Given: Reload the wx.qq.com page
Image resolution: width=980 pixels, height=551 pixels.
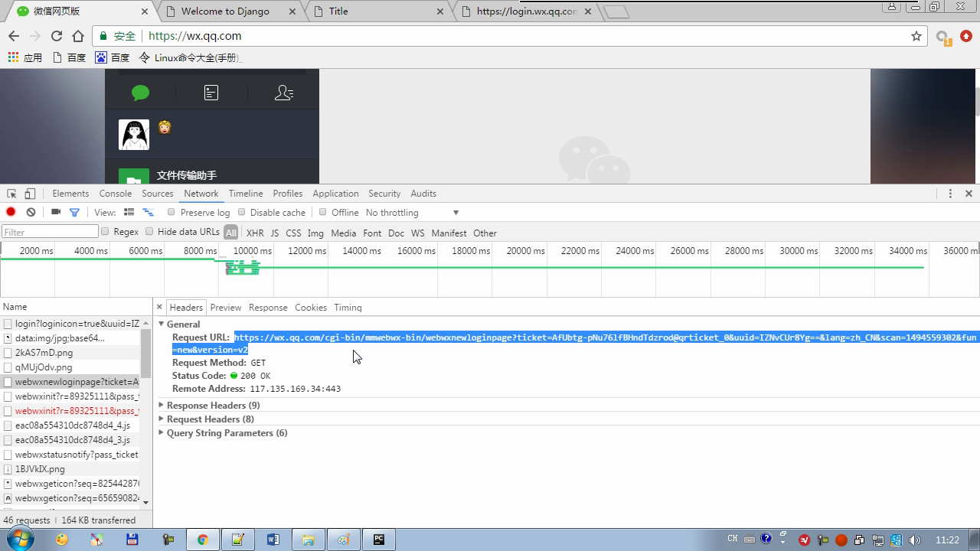Looking at the screenshot, I should 57,36.
